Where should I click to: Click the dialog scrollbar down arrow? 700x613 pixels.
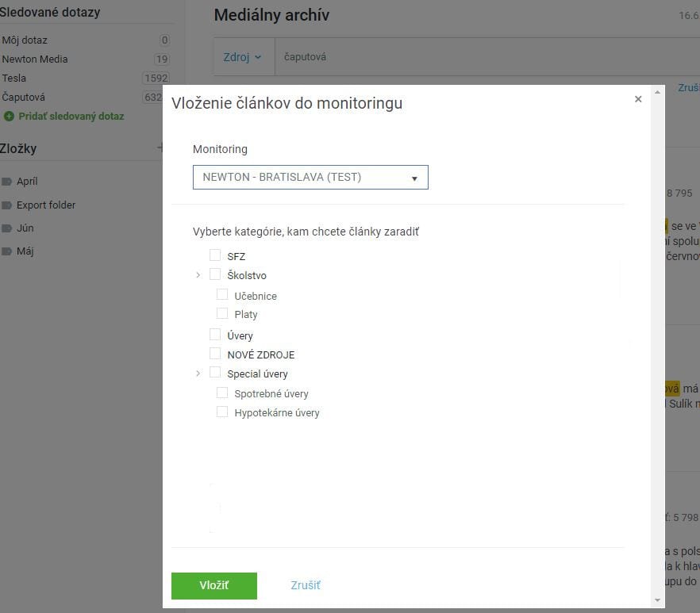coord(657,600)
